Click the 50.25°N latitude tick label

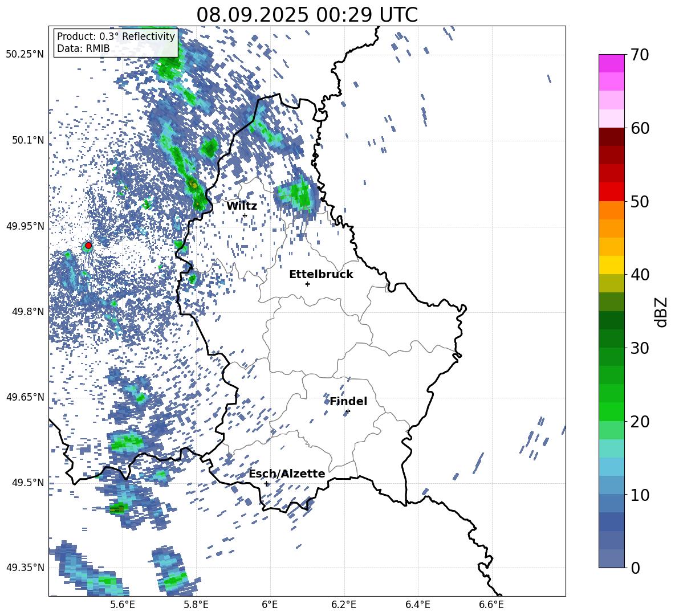click(25, 55)
